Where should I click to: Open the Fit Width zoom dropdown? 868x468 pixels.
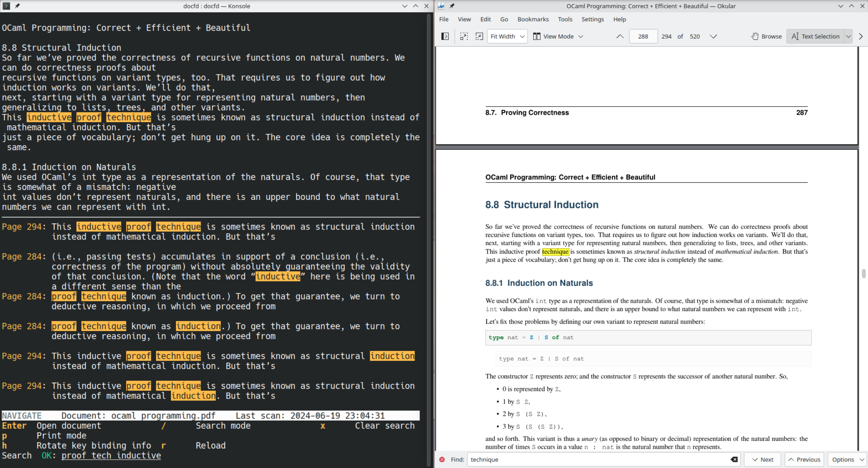(507, 37)
